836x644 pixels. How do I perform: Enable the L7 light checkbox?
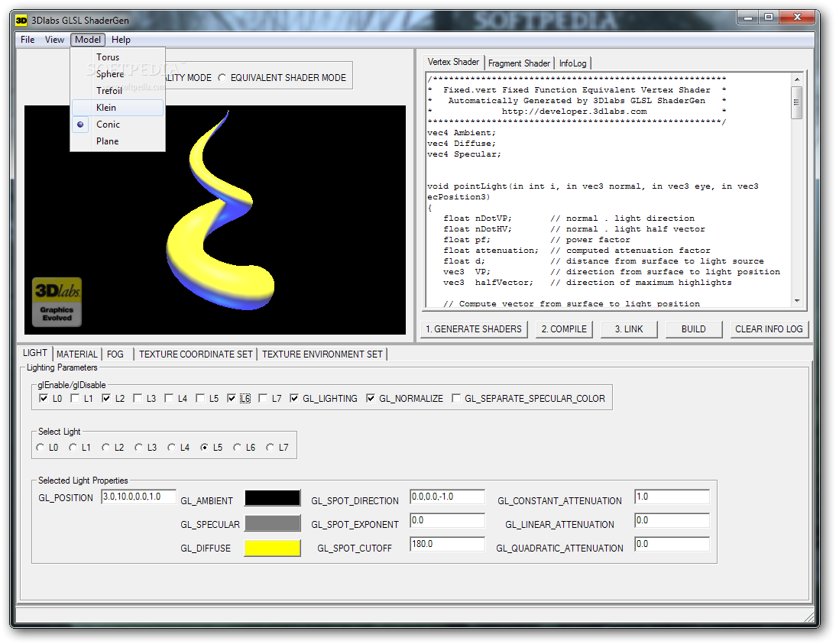263,398
